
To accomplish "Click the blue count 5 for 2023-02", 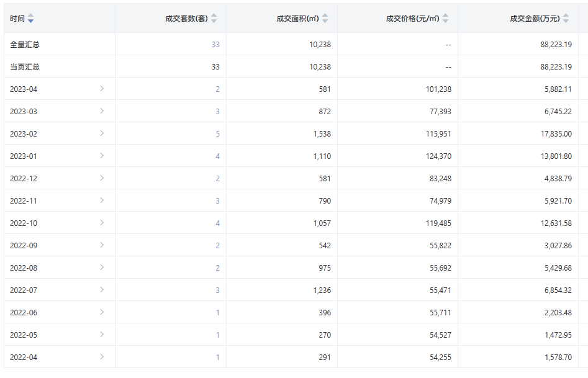I will (217, 133).
